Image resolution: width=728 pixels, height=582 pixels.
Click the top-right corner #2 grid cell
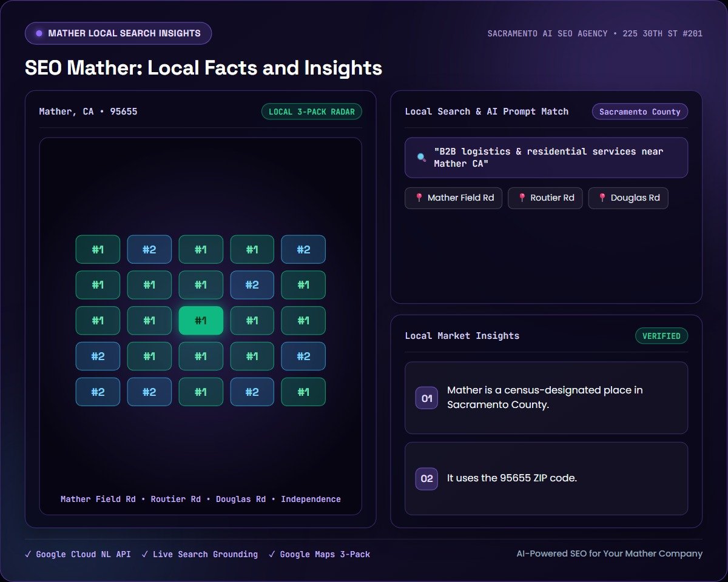(303, 249)
